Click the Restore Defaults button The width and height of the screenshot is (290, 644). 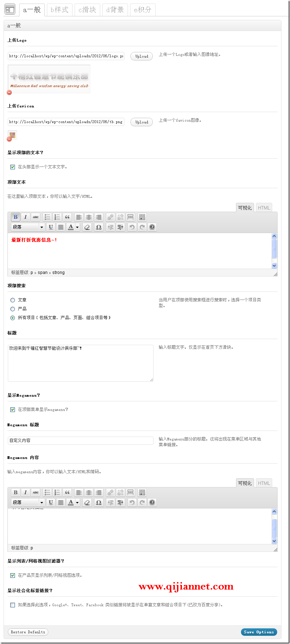[28, 632]
